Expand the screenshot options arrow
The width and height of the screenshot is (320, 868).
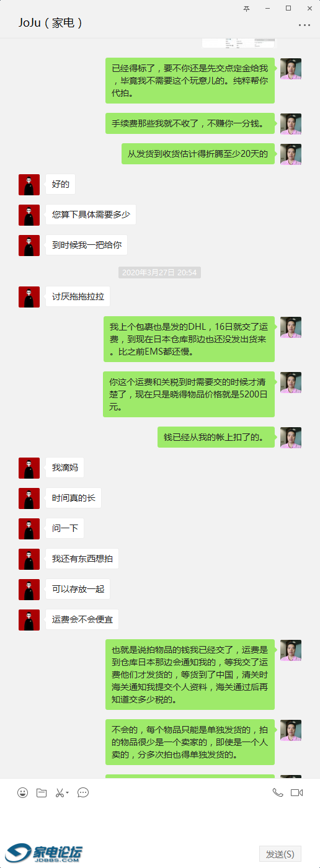point(68,792)
